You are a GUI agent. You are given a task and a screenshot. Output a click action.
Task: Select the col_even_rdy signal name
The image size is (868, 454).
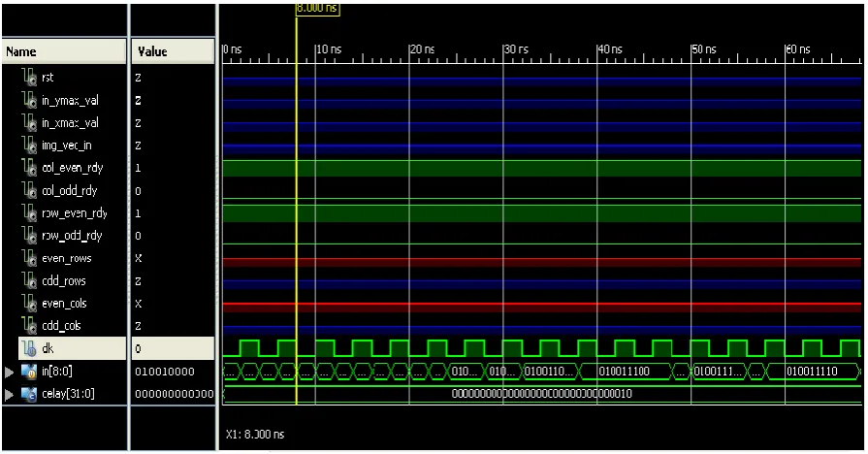coord(73,169)
